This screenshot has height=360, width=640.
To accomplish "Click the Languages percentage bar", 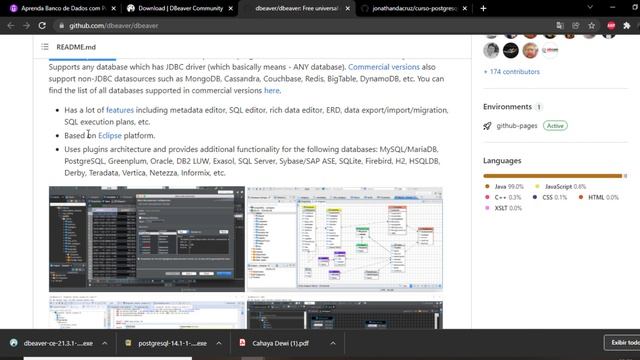I will (x=555, y=176).
